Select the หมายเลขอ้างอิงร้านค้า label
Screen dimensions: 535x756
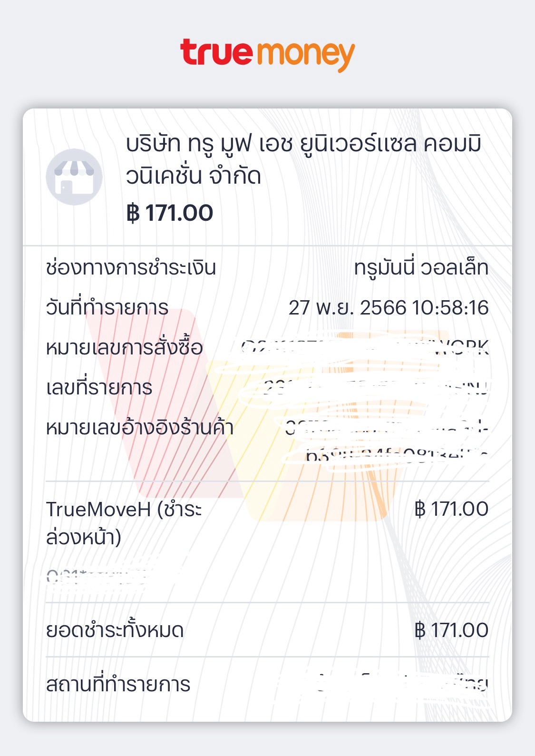pyautogui.click(x=139, y=428)
